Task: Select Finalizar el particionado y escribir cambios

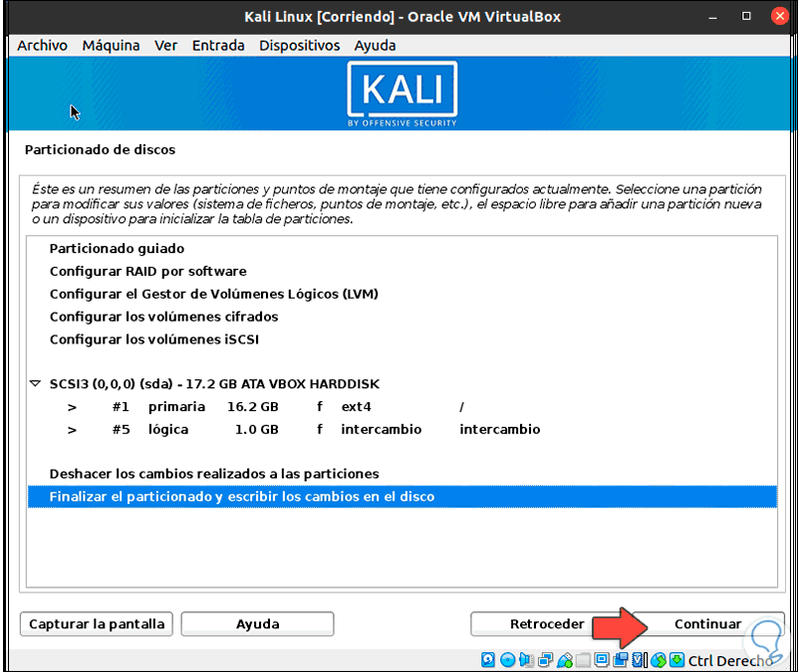Action: [x=402, y=497]
